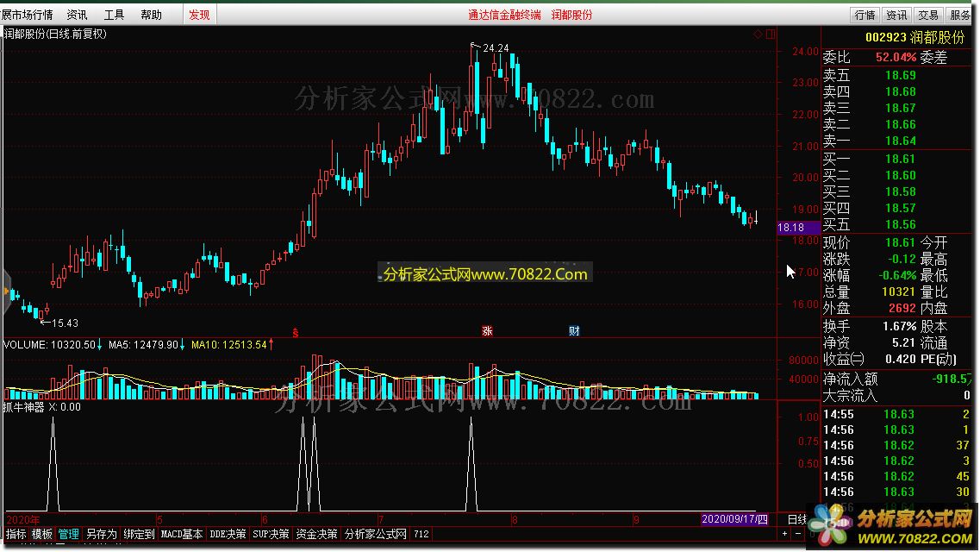
Task: Open the 帮助 menu
Action: 151,15
